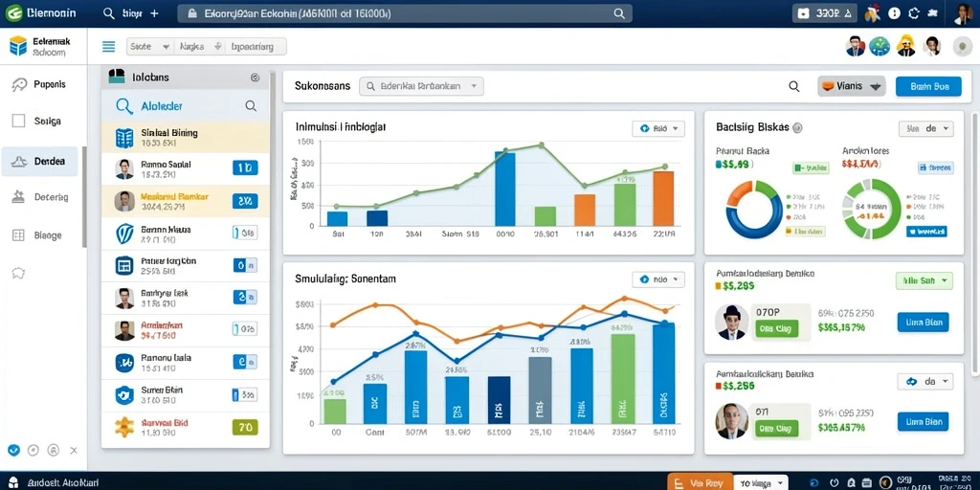
Task: Select the Dendea sidebar entry
Action: (39, 162)
